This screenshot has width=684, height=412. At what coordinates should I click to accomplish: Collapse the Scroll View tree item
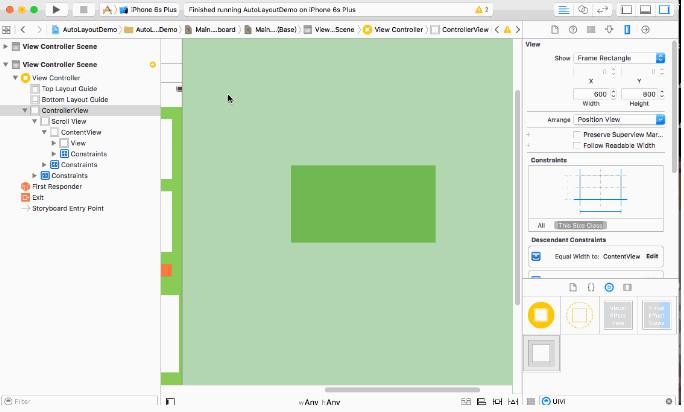[x=33, y=121]
